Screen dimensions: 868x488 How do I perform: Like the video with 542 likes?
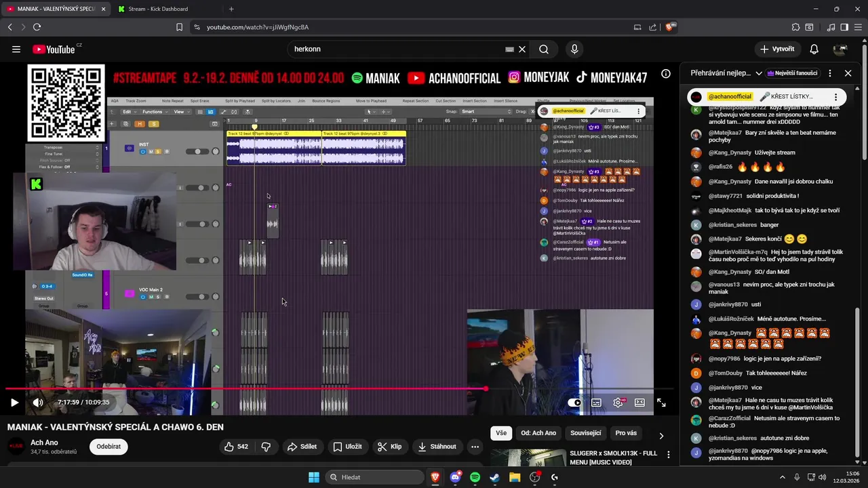(237, 447)
